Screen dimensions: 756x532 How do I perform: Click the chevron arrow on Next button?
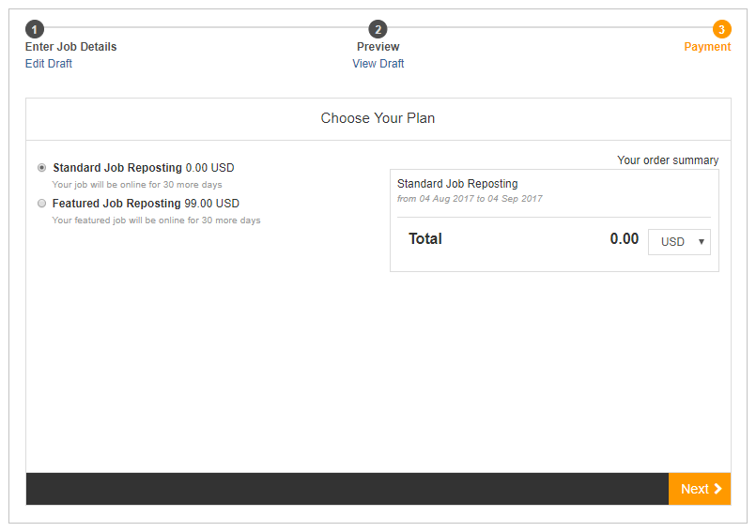(x=717, y=489)
